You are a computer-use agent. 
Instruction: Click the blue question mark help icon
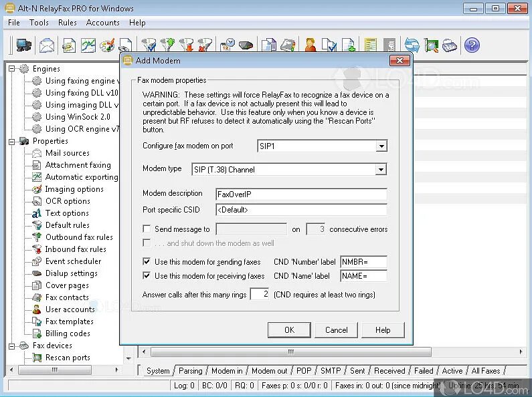pyautogui.click(x=472, y=45)
